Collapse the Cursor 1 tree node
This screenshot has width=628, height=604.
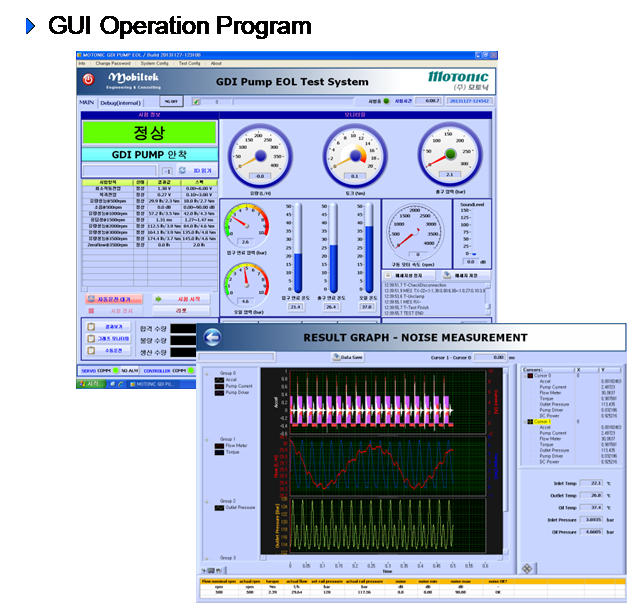[525, 422]
